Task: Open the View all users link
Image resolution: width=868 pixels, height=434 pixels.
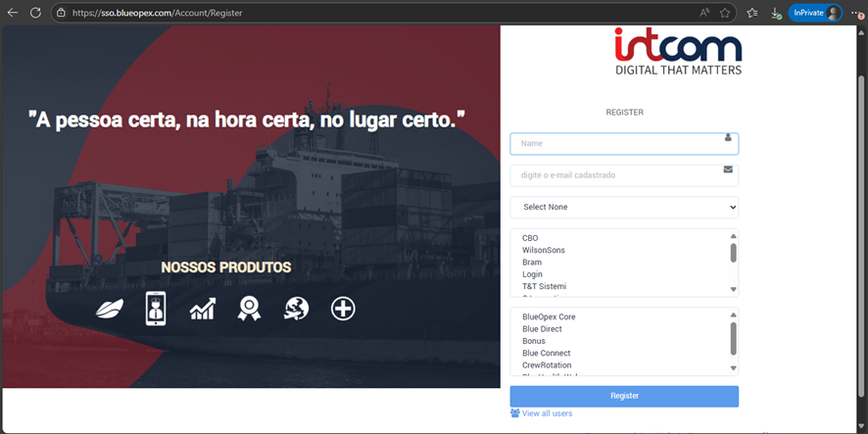Action: pos(547,413)
